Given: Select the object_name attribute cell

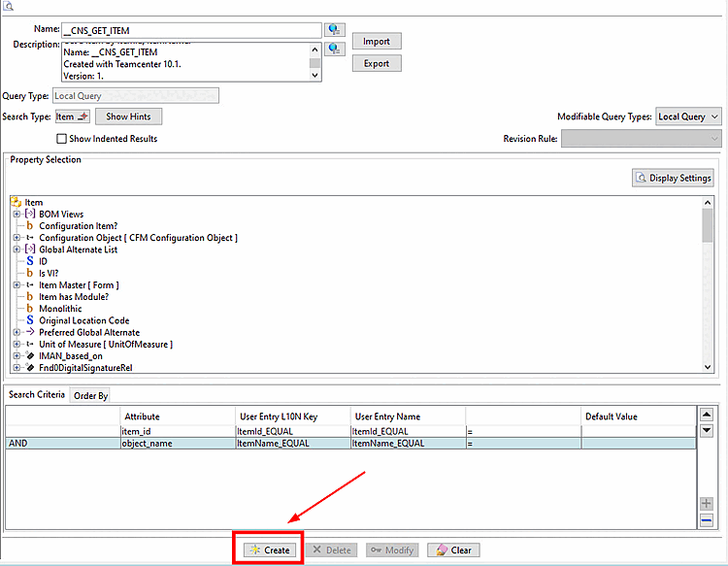Looking at the screenshot, I should tap(178, 444).
